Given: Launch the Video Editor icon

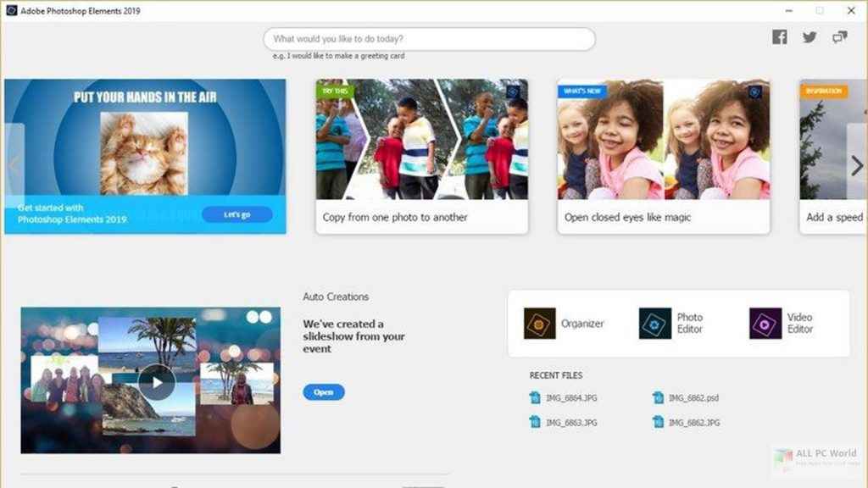Looking at the screenshot, I should [765, 324].
